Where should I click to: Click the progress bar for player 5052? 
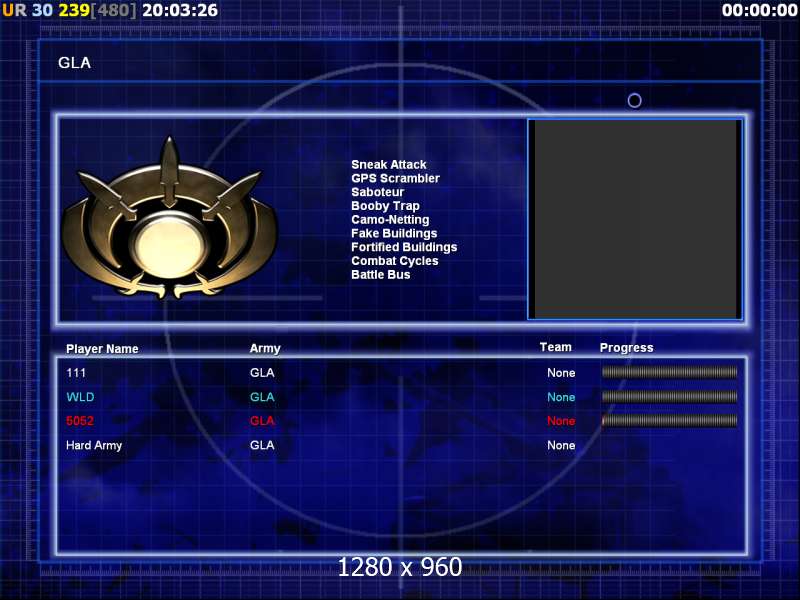click(x=669, y=420)
